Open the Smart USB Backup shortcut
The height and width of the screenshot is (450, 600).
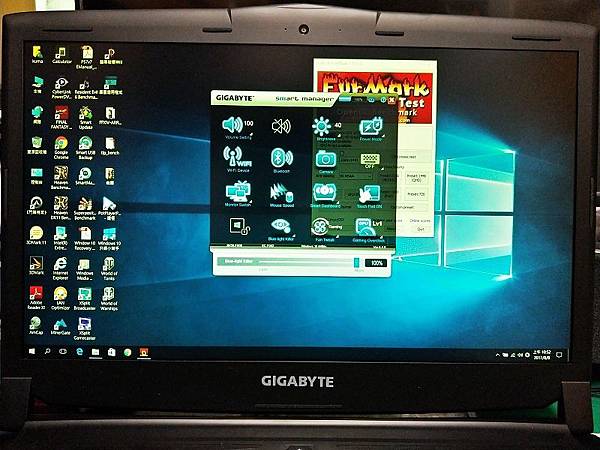click(85, 148)
